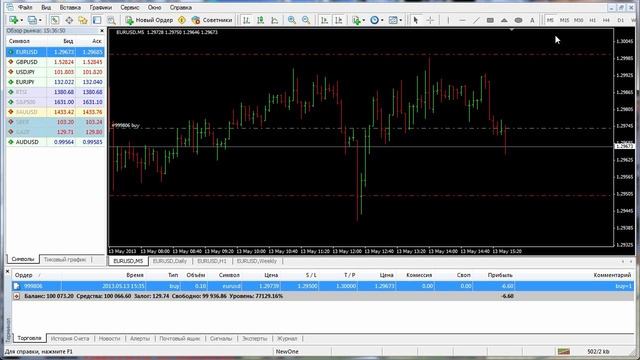Screen dimensions: 640x360
Task: Switch to Тиковый график tab
Action: pos(64,260)
